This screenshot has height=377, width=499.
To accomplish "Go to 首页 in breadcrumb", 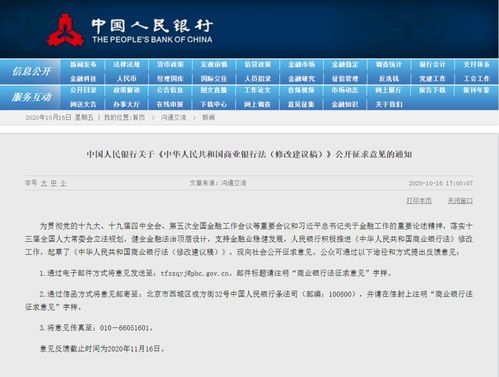I will click(x=139, y=117).
